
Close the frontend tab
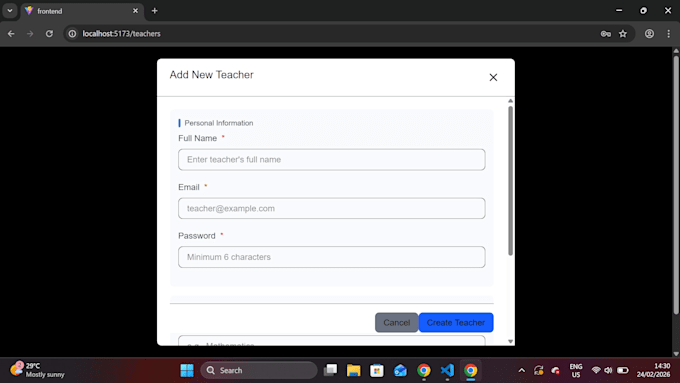135,11
